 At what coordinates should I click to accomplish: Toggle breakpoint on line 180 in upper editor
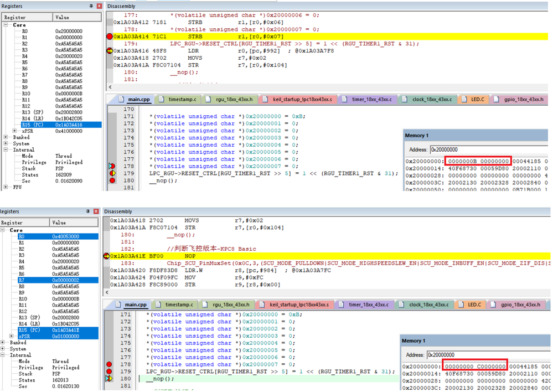(x=112, y=180)
